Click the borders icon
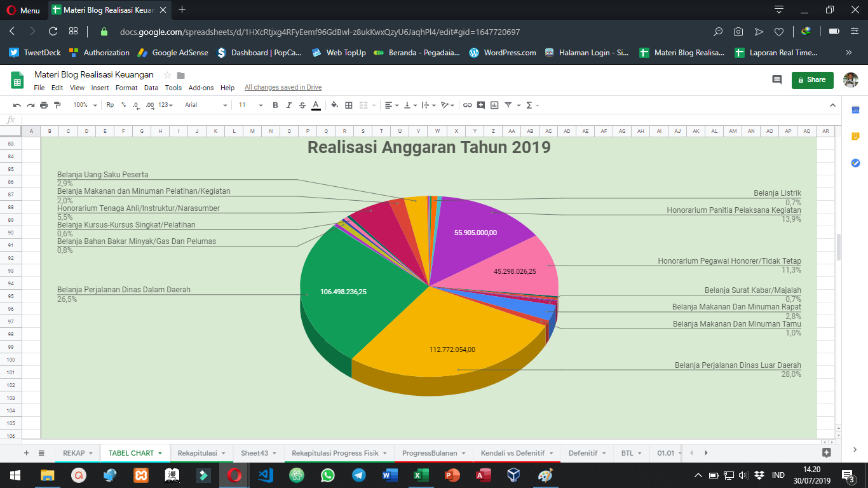The image size is (868, 488). pyautogui.click(x=349, y=105)
